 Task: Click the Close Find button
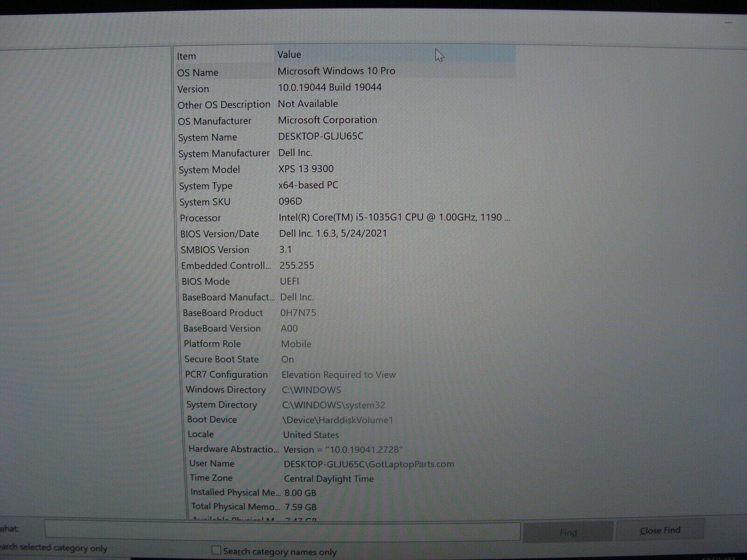tap(660, 530)
